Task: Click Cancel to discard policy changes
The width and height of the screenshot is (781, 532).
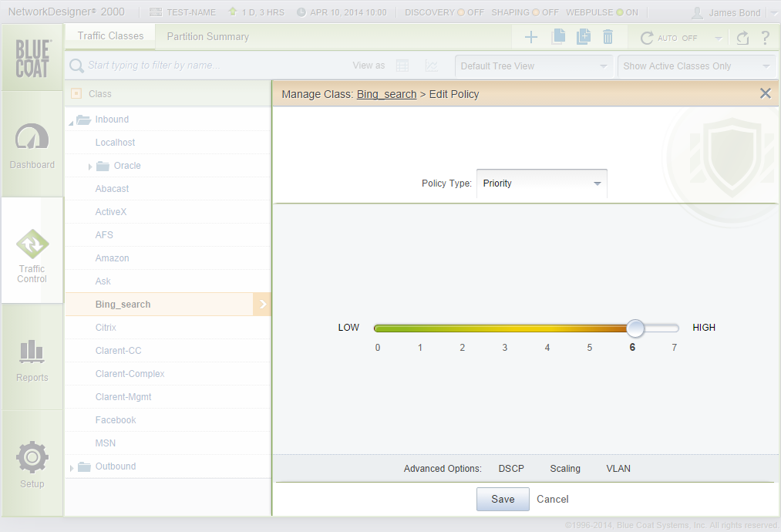Action: pos(552,499)
